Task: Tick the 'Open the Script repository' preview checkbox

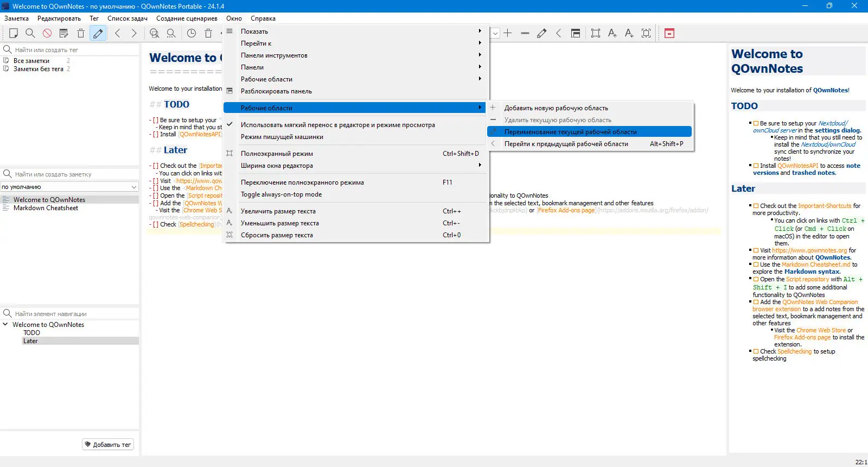Action: [756, 279]
